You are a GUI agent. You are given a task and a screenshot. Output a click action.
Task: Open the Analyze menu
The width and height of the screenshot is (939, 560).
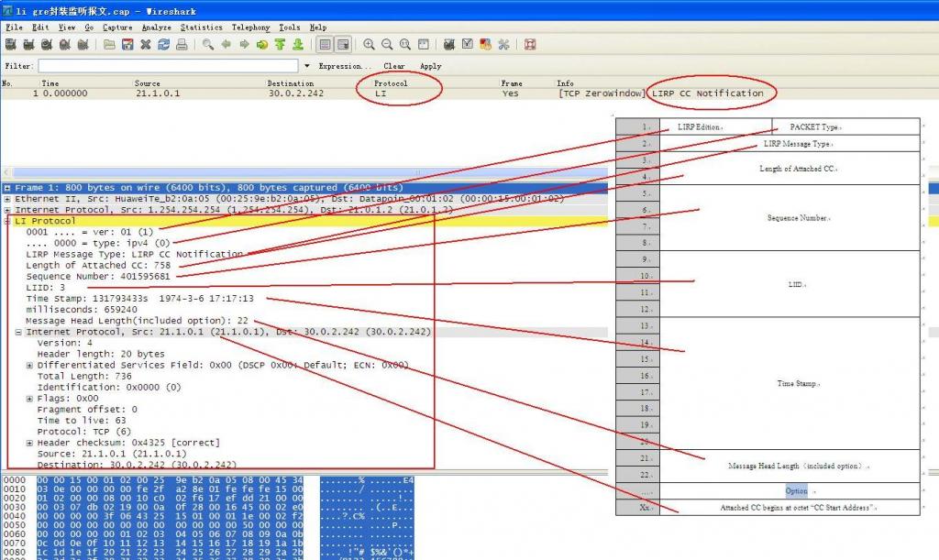(x=156, y=27)
